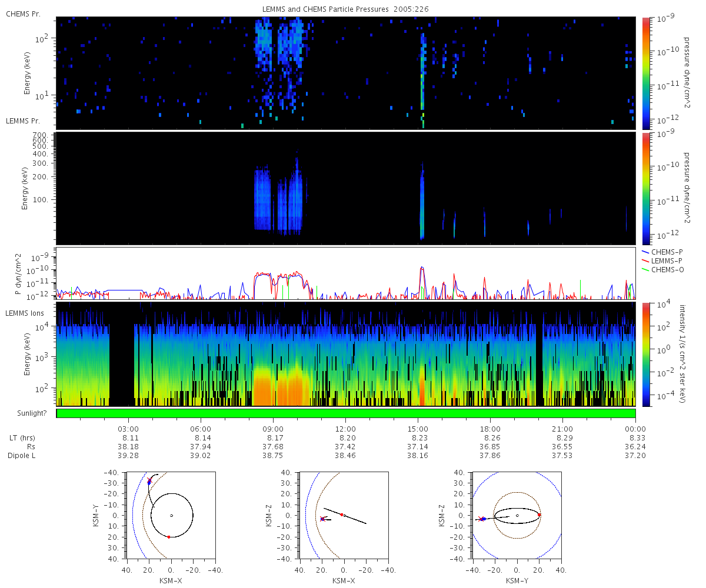The width and height of the screenshot is (706, 588).
Task: Click the 12:00 time tick label
Action: point(345,429)
